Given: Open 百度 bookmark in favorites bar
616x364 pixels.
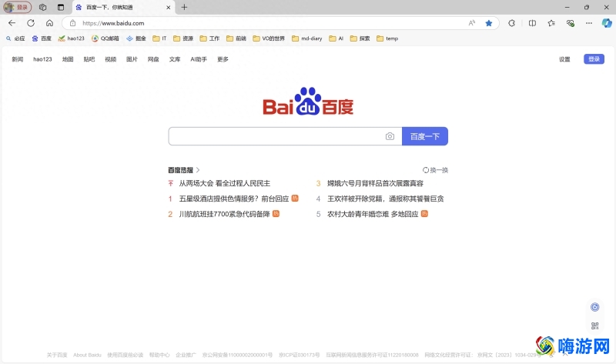Looking at the screenshot, I should [x=42, y=38].
